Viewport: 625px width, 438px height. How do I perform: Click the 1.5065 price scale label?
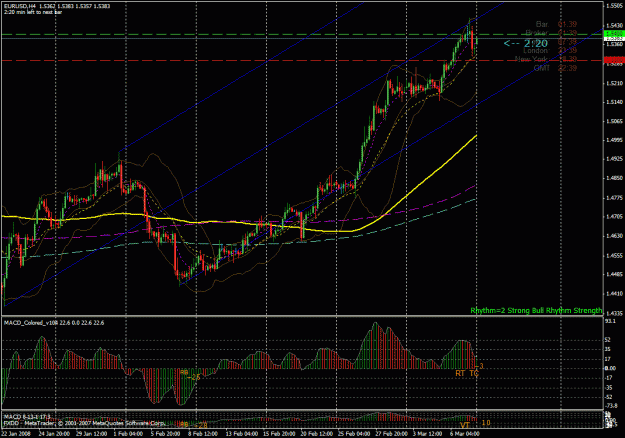coord(614,121)
